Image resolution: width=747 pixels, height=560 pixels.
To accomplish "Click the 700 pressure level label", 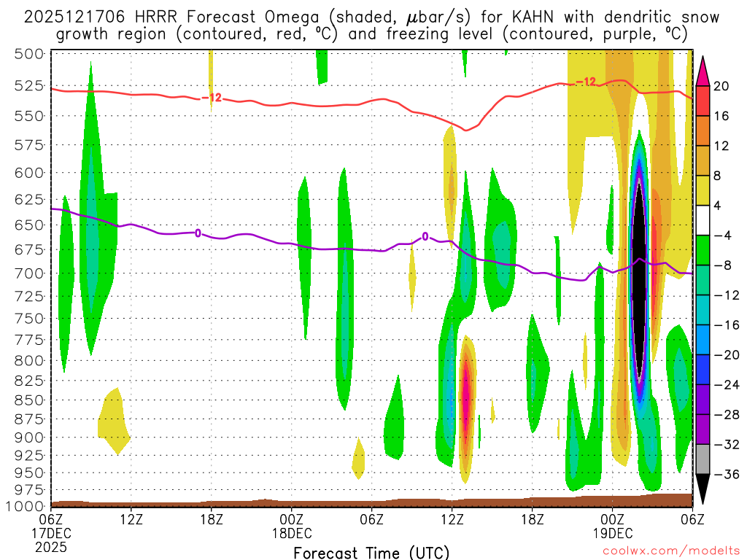I will pos(29,273).
